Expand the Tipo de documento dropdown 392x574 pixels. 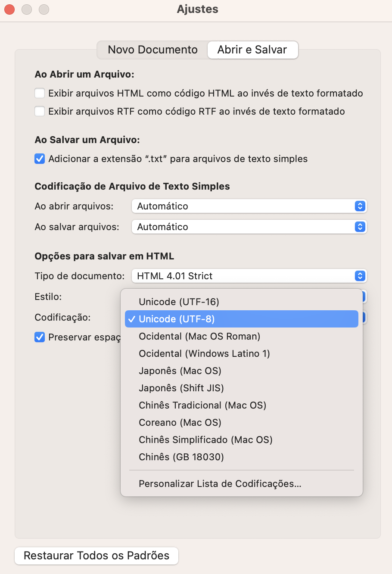pos(249,276)
